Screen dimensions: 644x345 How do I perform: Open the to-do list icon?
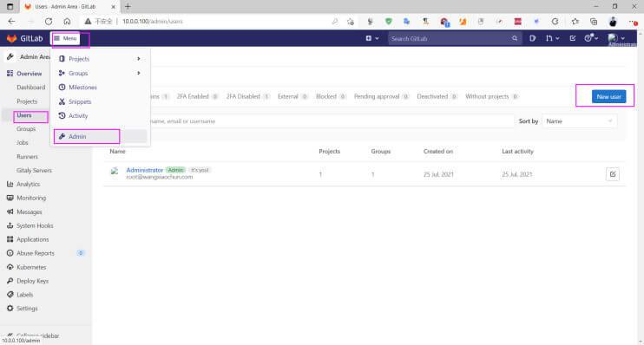click(573, 38)
